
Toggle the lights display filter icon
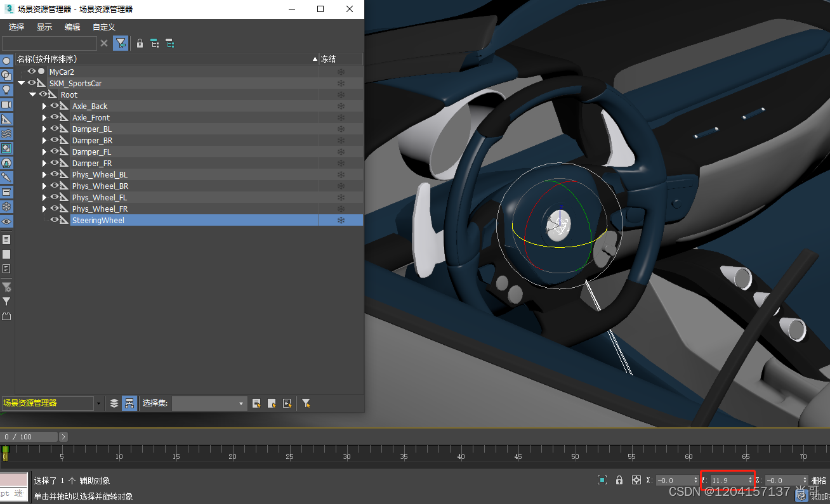[x=6, y=90]
